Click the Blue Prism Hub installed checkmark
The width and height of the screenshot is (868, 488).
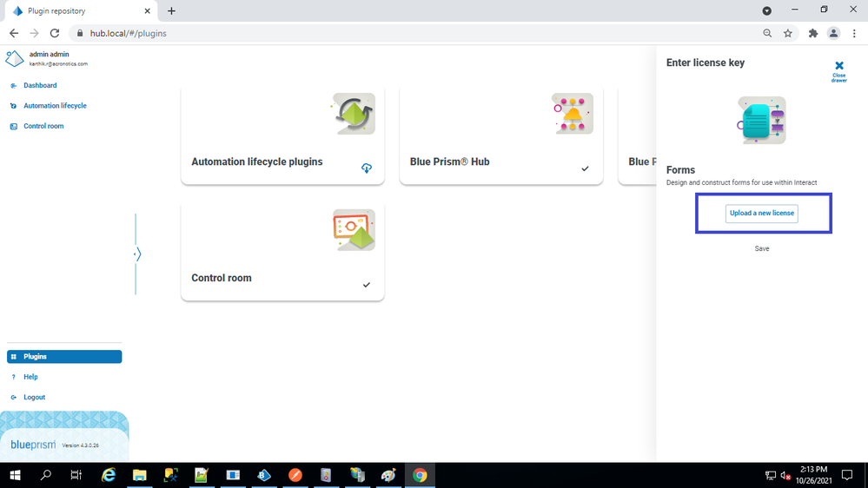pos(585,168)
